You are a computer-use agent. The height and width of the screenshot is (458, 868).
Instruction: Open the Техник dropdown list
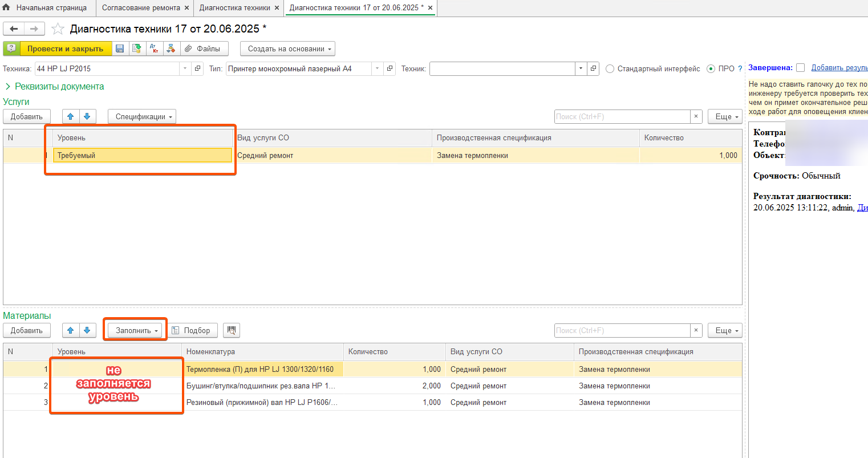pos(581,68)
